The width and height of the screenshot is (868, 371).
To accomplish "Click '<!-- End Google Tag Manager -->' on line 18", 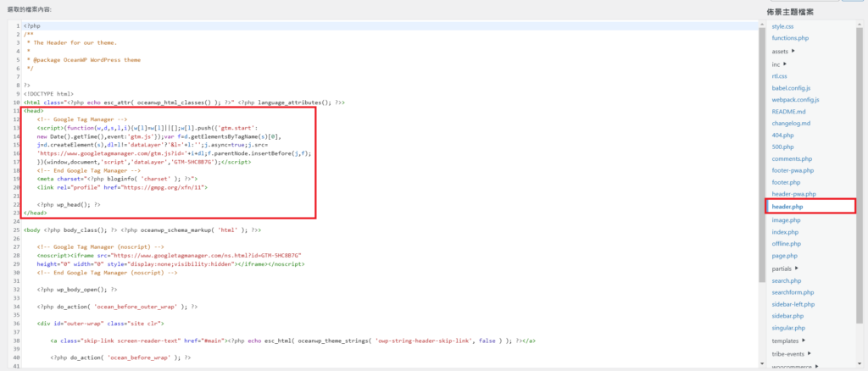I will coord(89,170).
